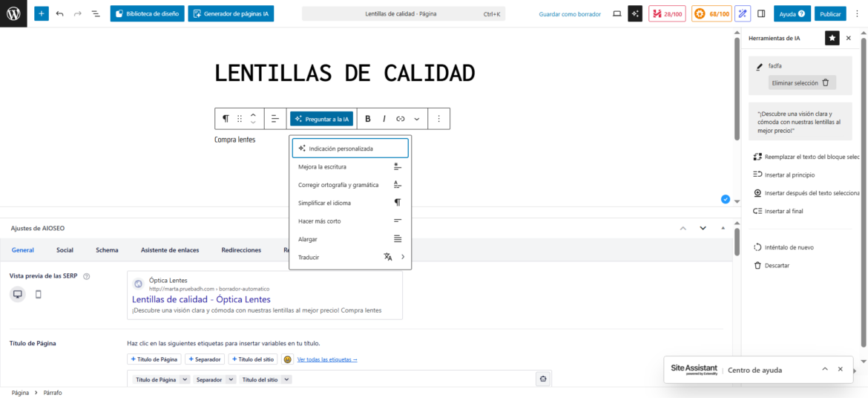
Task: Expand the Traducir submenu
Action: coord(403,257)
